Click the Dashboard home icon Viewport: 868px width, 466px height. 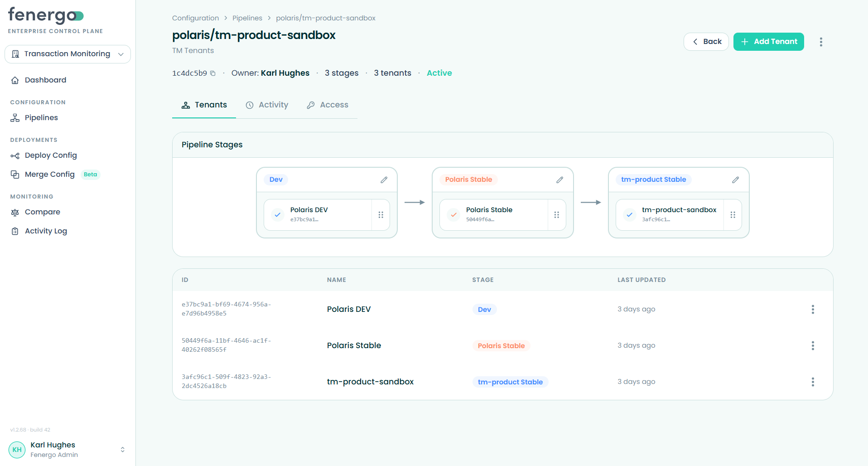[15, 80]
